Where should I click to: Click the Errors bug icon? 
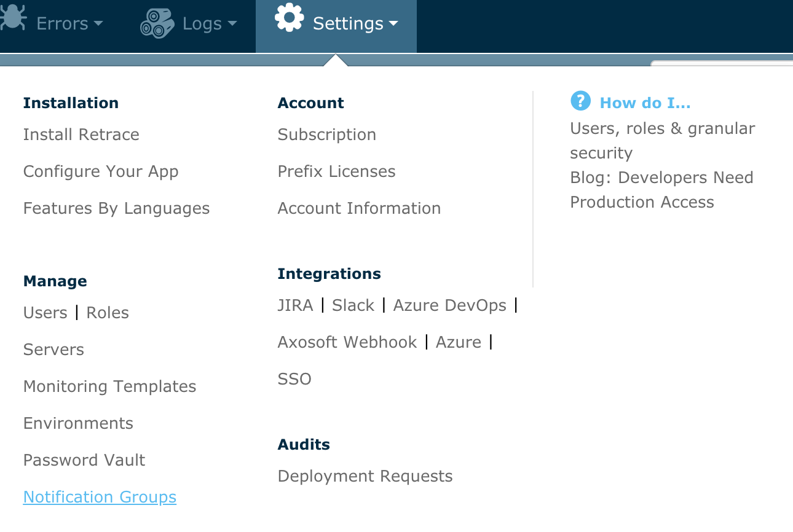[13, 18]
